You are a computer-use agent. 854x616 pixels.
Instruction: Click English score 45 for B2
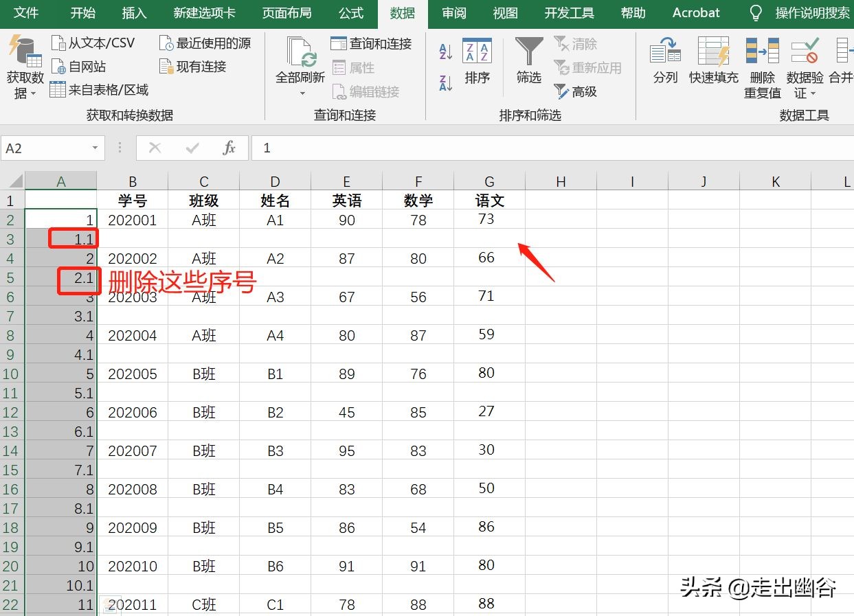(347, 412)
